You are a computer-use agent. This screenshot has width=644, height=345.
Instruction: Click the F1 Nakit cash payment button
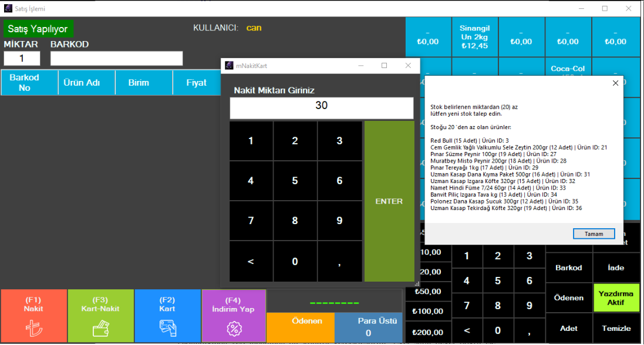[x=33, y=316]
